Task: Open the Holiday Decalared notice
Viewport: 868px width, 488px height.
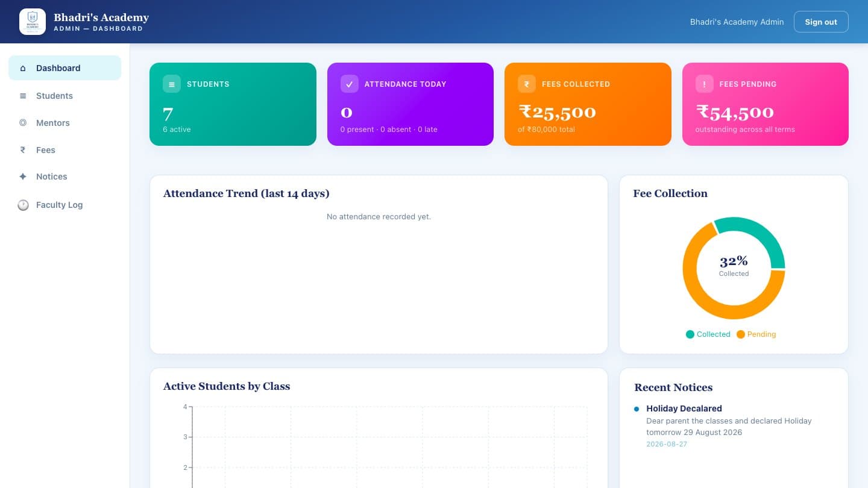Action: point(684,408)
